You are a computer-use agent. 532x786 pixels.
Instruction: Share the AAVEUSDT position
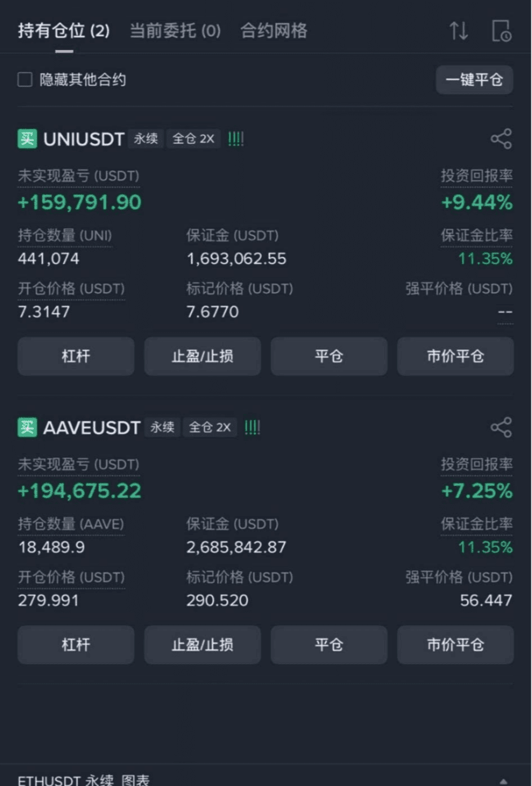tap(501, 427)
